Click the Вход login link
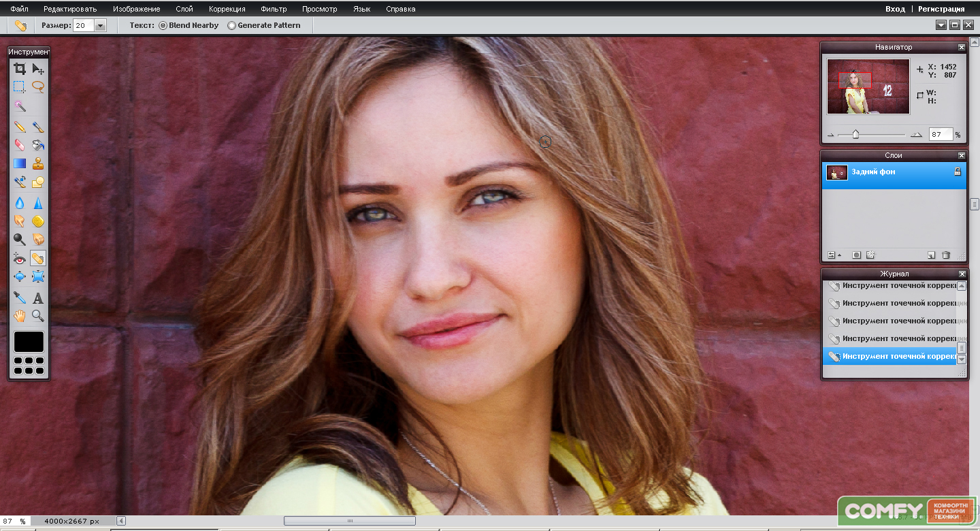 (x=895, y=9)
